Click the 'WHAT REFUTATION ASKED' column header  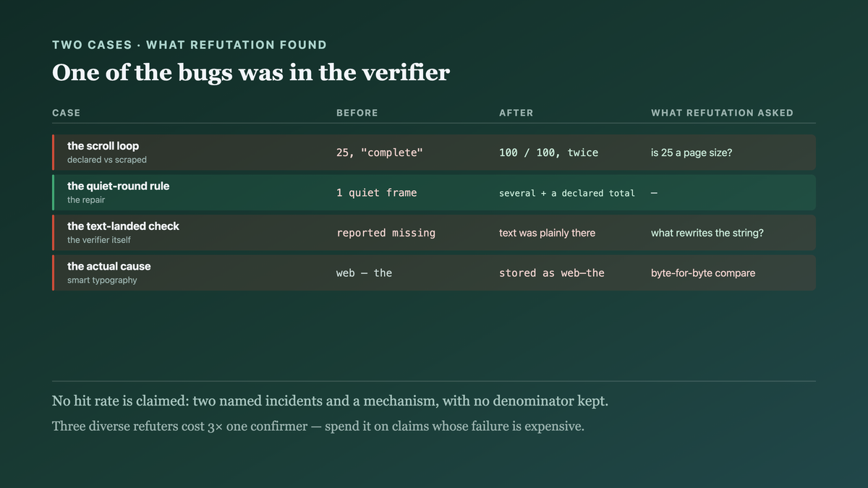coord(722,113)
